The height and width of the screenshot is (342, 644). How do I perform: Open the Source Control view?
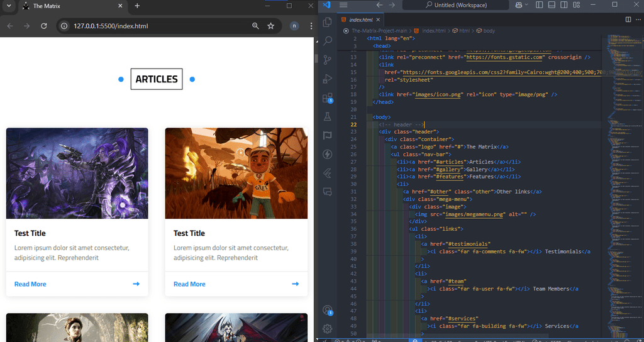pyautogui.click(x=327, y=60)
